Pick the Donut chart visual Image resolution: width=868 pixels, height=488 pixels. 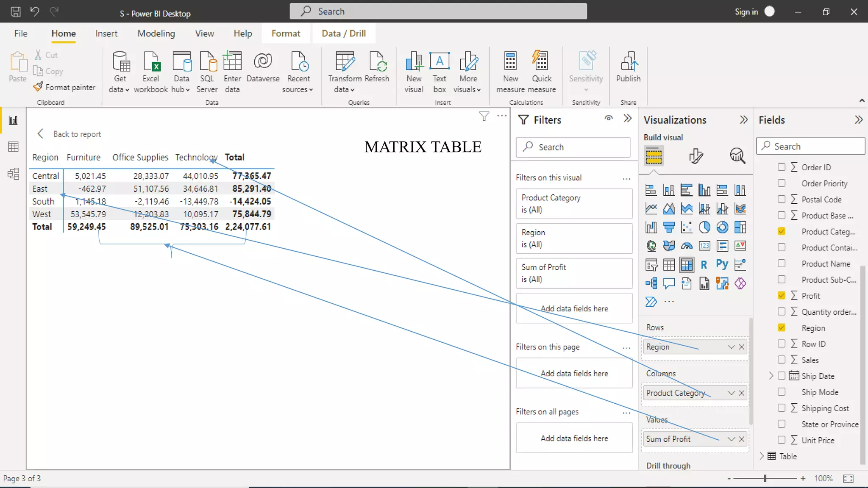click(x=722, y=227)
